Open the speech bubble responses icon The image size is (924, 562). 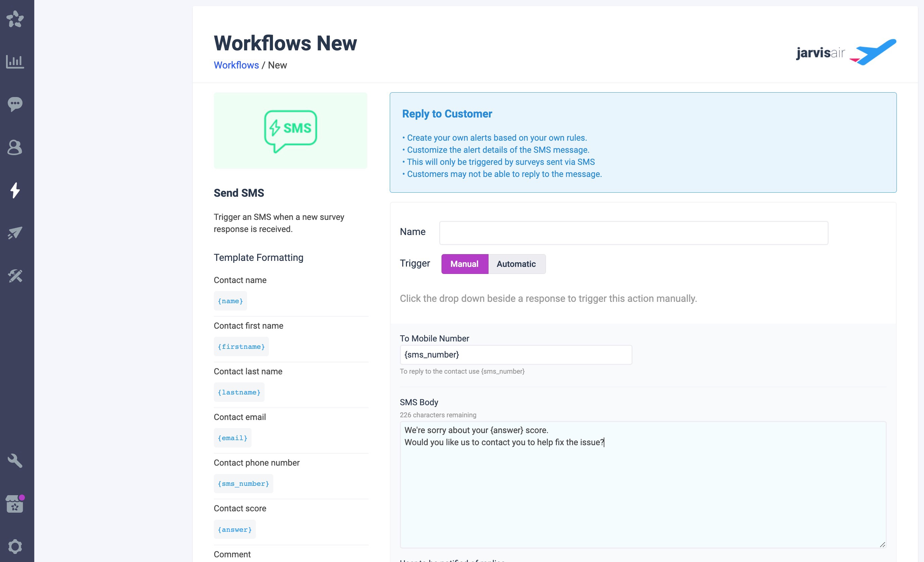pyautogui.click(x=15, y=104)
